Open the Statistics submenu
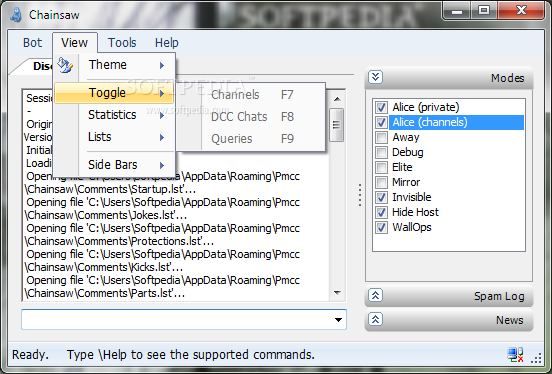 coord(115,115)
